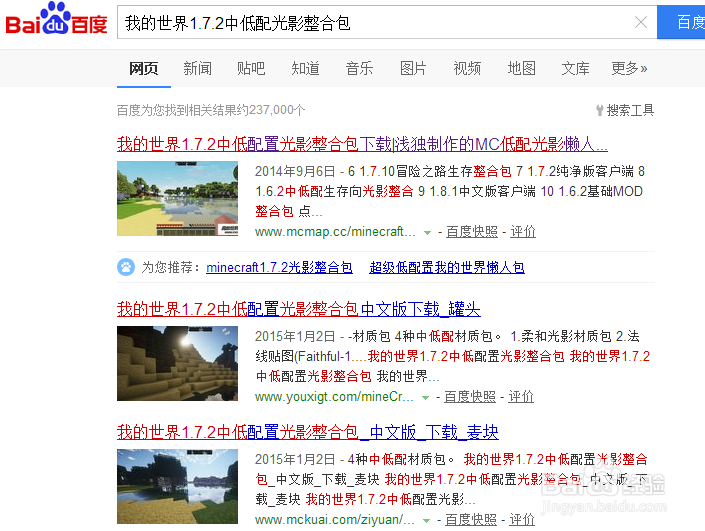Switch to the 新闻 tab

197,68
